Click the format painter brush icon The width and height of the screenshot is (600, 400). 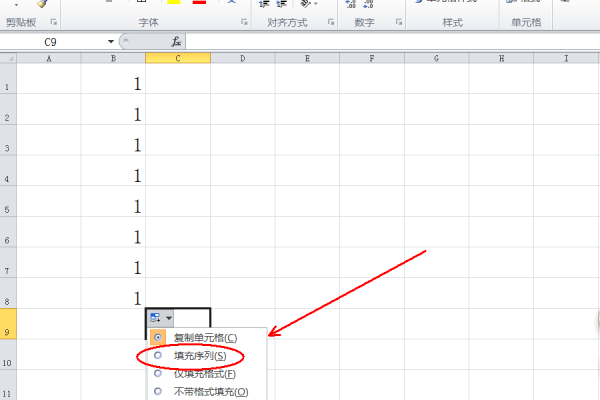point(42,3)
